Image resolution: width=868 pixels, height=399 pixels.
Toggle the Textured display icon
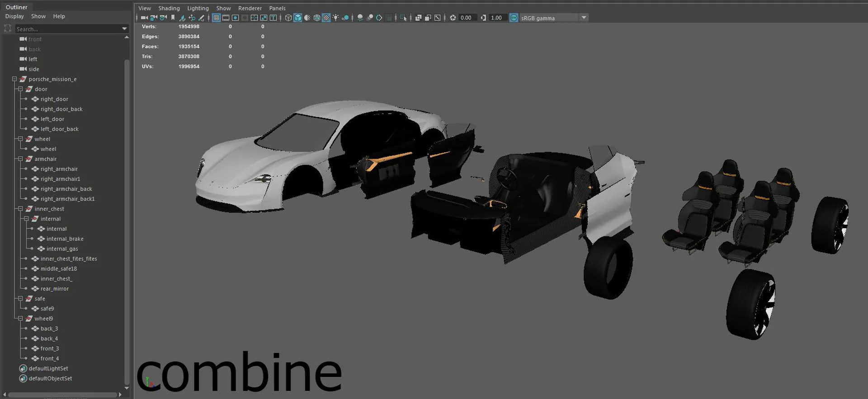[x=326, y=18]
